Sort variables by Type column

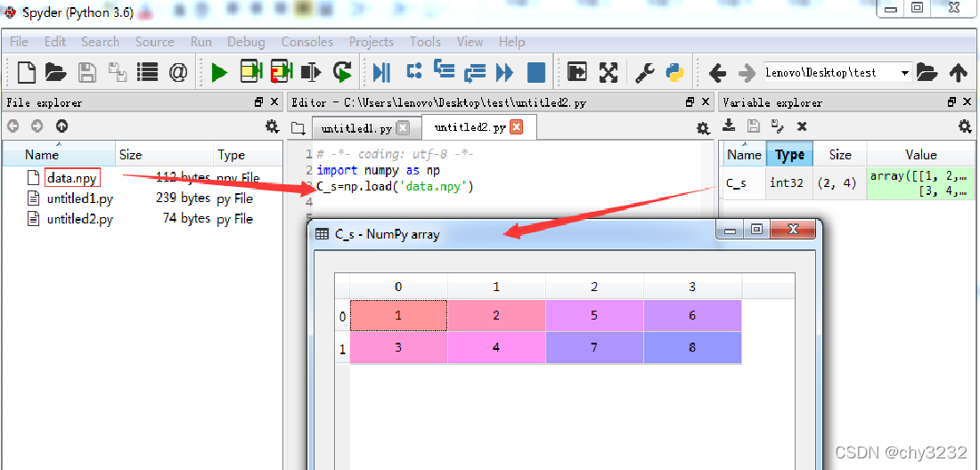(x=790, y=155)
